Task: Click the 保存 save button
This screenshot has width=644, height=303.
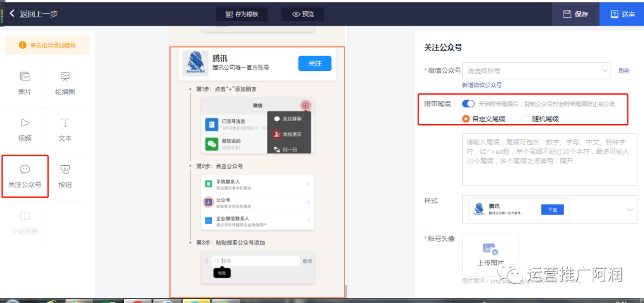Action: tap(575, 14)
